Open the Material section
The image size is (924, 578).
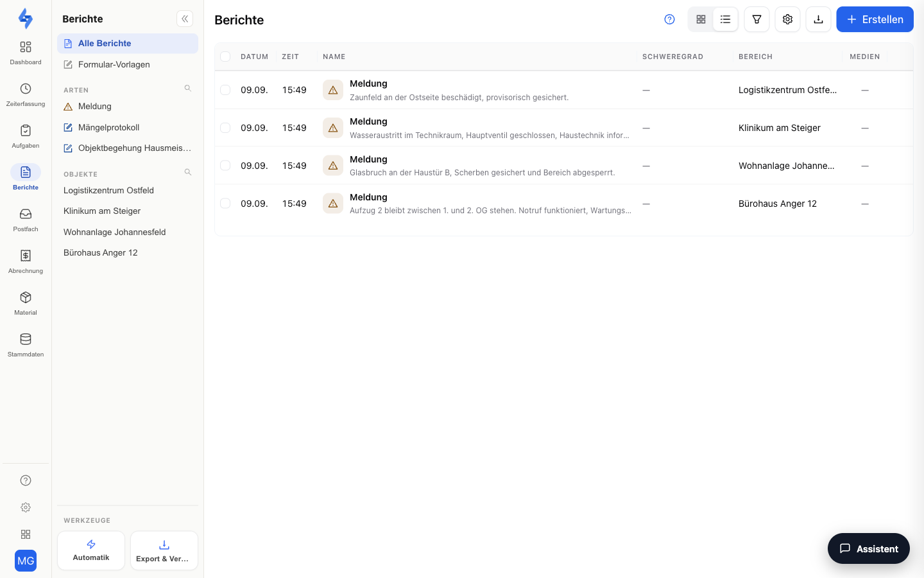pyautogui.click(x=26, y=303)
